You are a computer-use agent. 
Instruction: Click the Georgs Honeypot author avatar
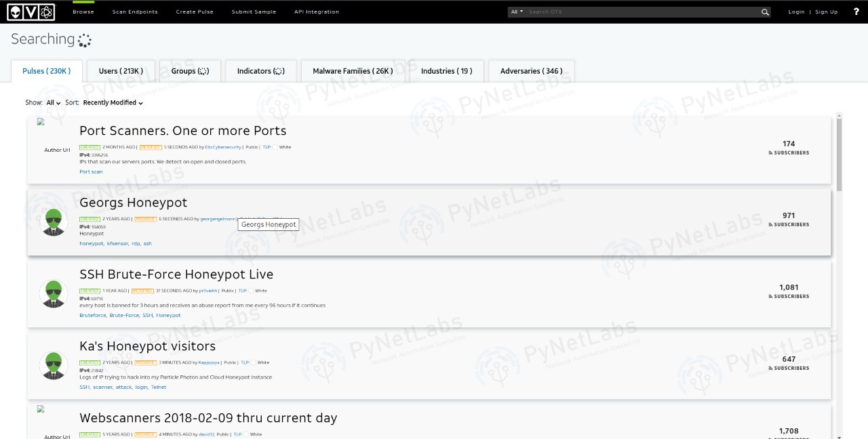click(54, 222)
